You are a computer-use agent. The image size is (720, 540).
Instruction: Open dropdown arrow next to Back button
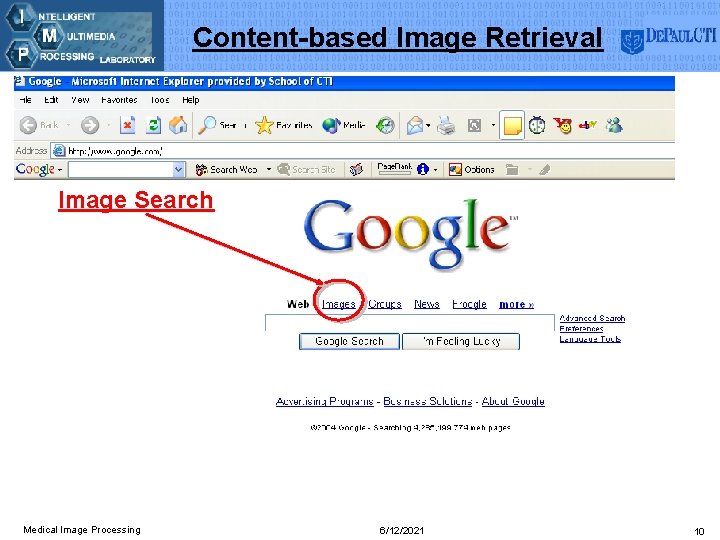point(68,125)
